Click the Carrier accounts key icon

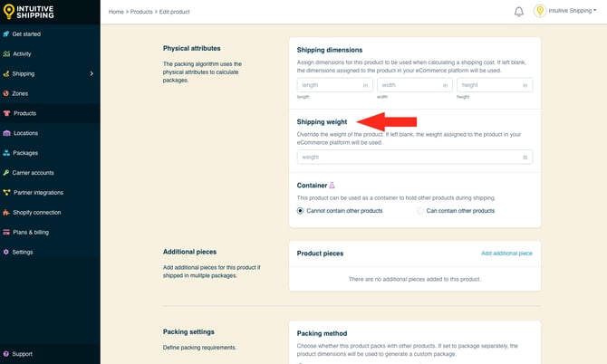point(6,172)
